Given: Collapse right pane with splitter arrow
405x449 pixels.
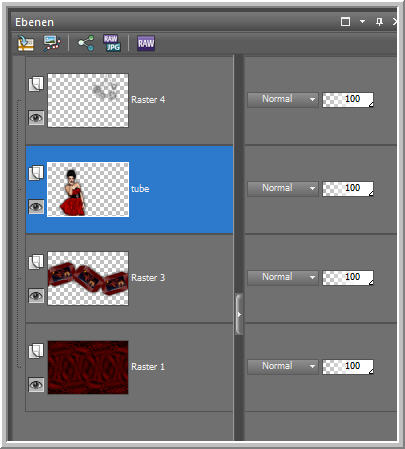Looking at the screenshot, I should pos(239,314).
